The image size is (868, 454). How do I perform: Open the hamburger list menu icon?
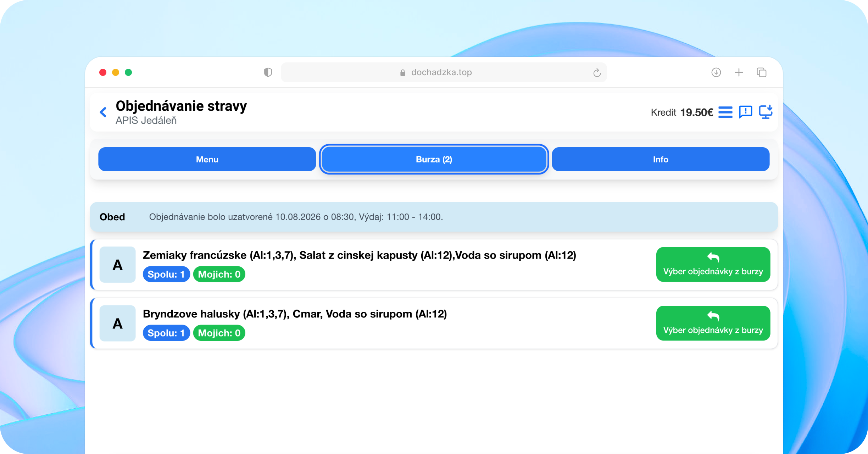[x=725, y=112]
